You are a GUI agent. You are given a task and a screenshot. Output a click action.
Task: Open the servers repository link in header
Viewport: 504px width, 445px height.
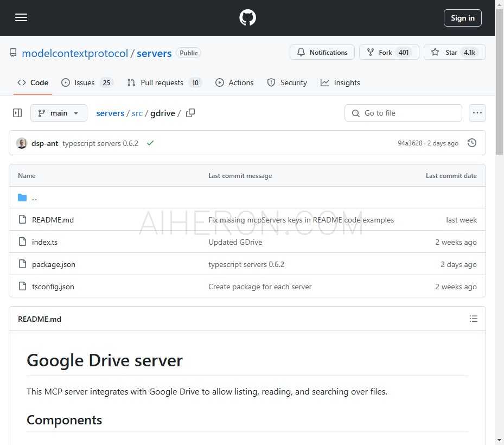pos(154,53)
